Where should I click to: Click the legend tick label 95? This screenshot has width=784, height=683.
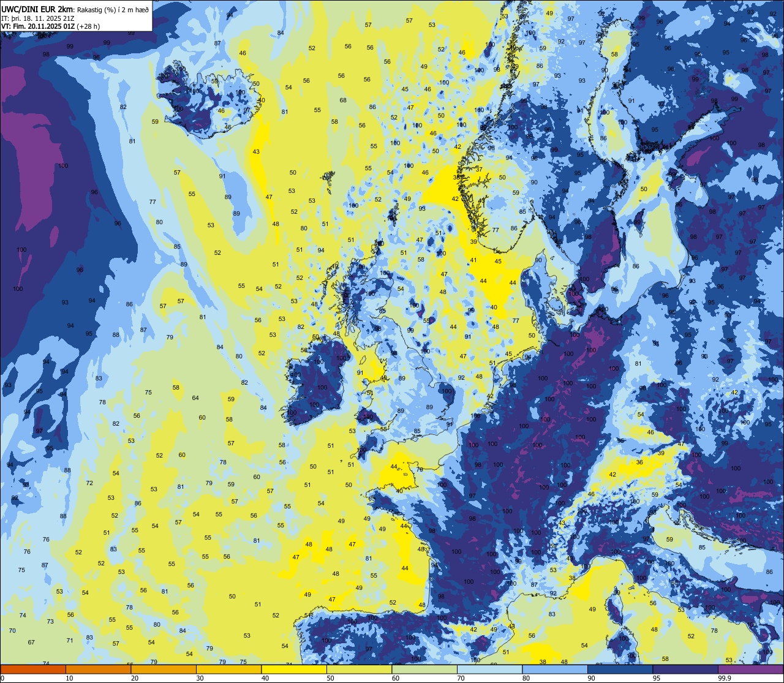click(x=657, y=678)
